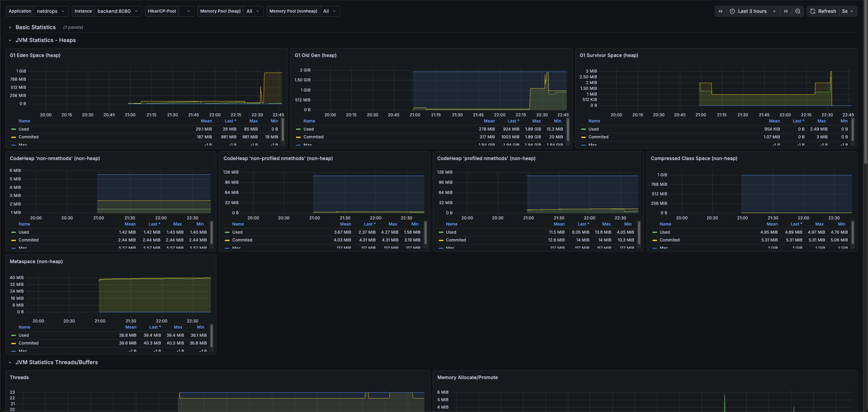Open the Memory Pool (heap) All selector
Screen dimensions: 868x412
(253, 11)
